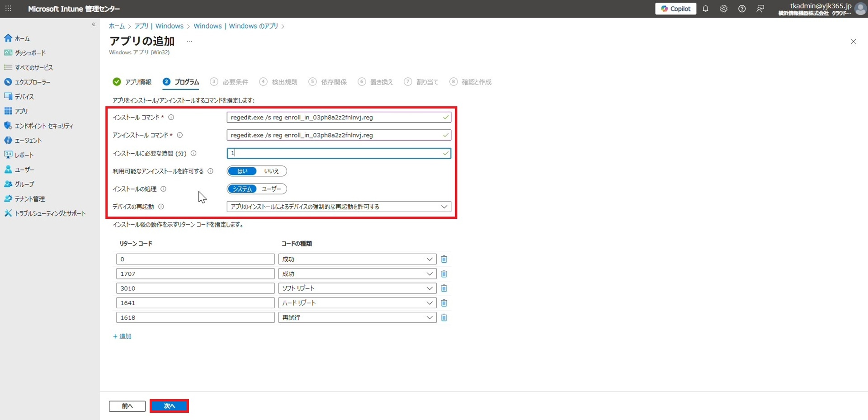Go to the アプリ情報 step tab
The height and width of the screenshot is (420, 868).
click(x=132, y=82)
